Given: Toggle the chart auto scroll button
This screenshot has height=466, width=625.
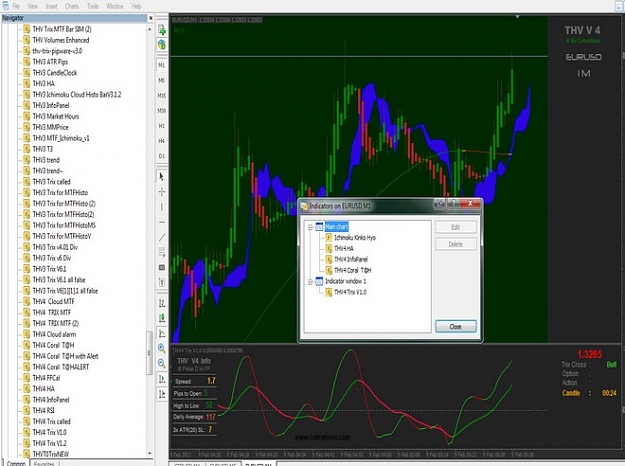Looking at the screenshot, I should (x=161, y=379).
